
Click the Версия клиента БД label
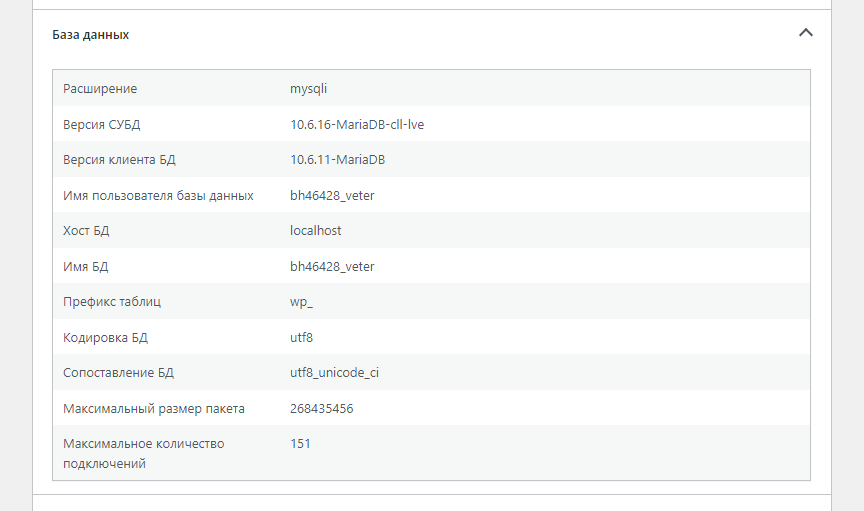point(119,160)
